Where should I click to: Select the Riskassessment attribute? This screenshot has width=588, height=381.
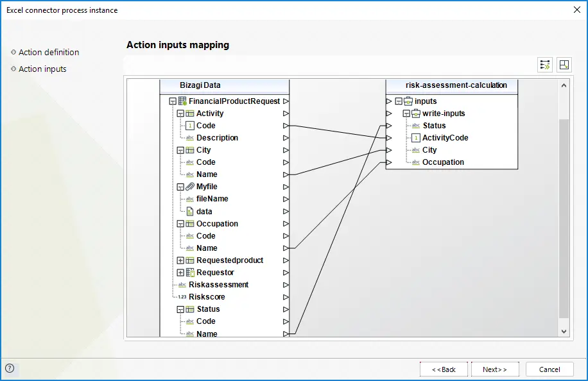(x=219, y=285)
